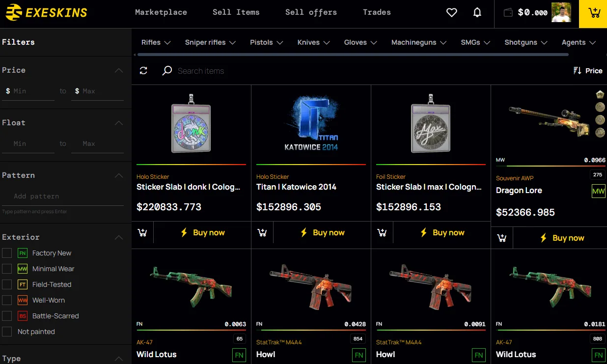The image size is (607, 364).
Task: Collapse the Exterior filter section
Action: pos(119,237)
